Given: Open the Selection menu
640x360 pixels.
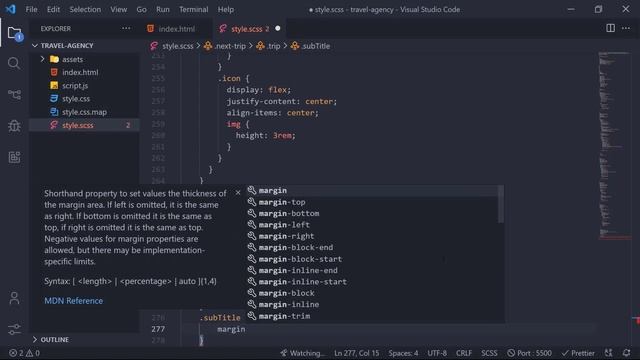Looking at the screenshot, I should [x=85, y=9].
